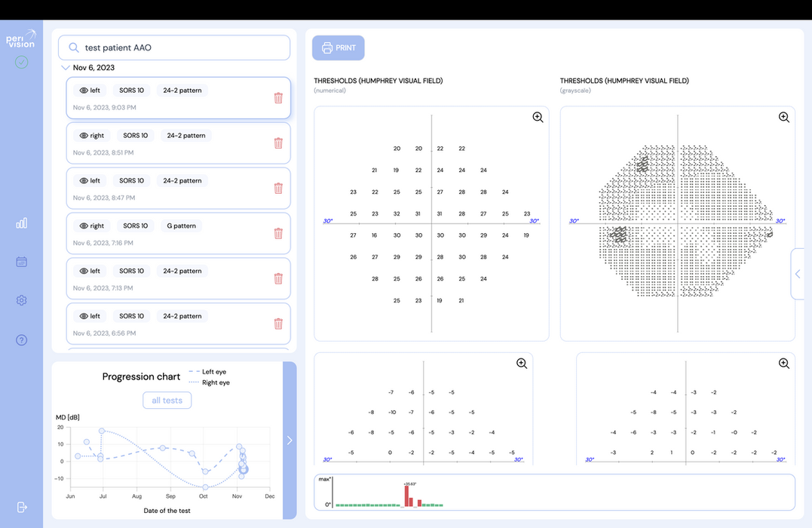Delete the Nov 6, 9:03 PM left eye test
This screenshot has width=812, height=528.
[280, 97]
